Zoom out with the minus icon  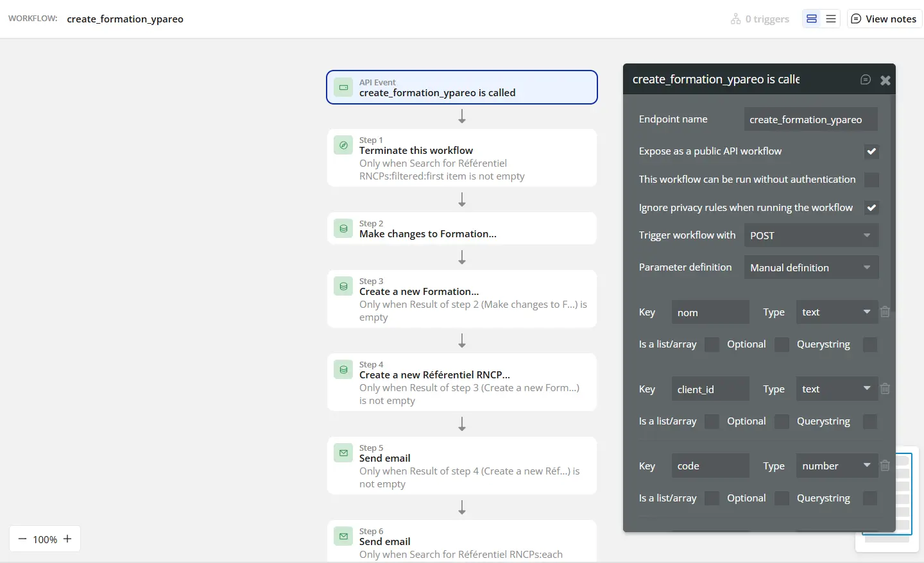point(22,539)
